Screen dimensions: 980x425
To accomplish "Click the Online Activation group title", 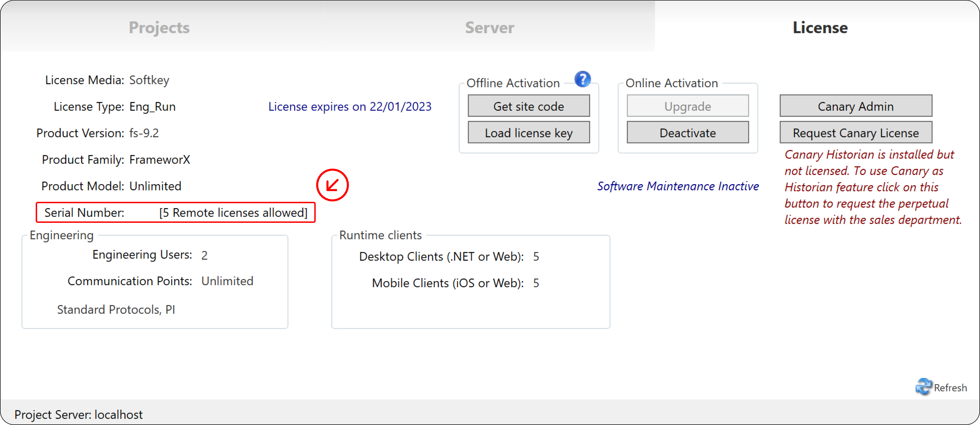I will (x=671, y=83).
